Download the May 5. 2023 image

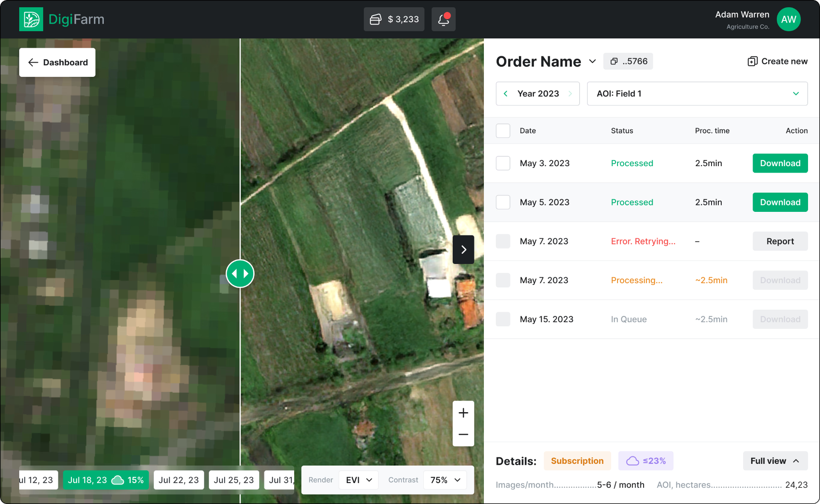(x=780, y=202)
